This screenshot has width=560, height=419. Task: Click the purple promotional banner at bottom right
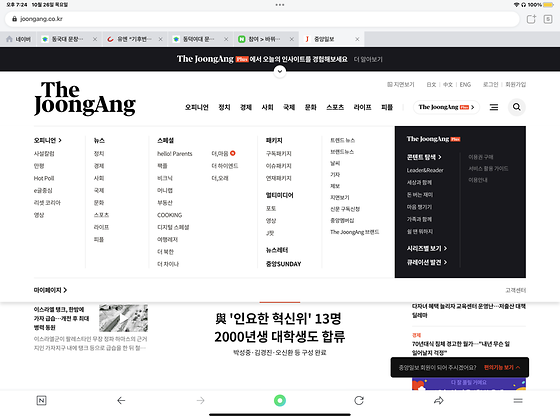coord(469,384)
